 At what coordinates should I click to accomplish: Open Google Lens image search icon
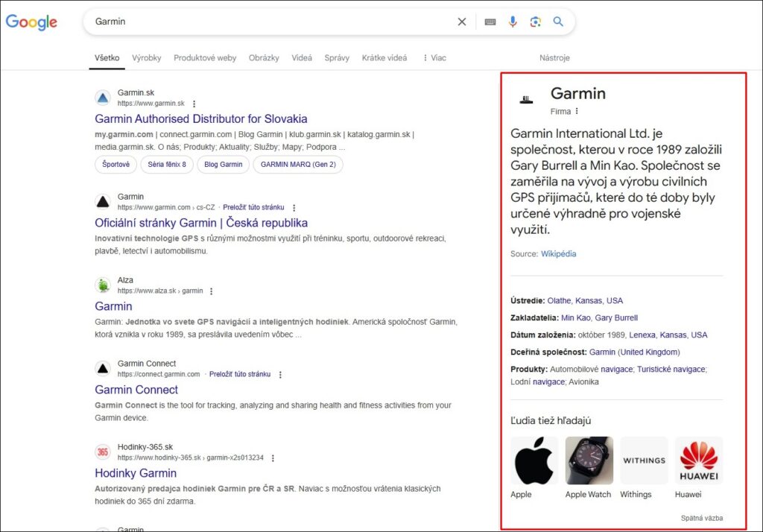pyautogui.click(x=535, y=22)
